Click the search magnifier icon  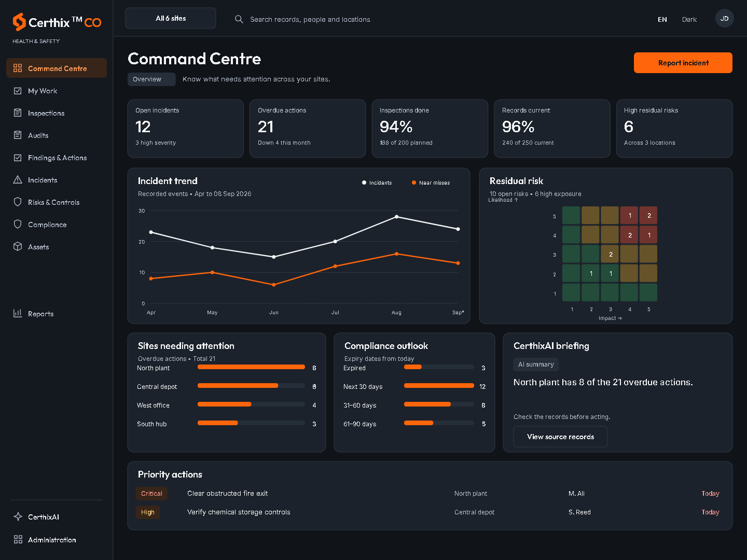click(239, 19)
